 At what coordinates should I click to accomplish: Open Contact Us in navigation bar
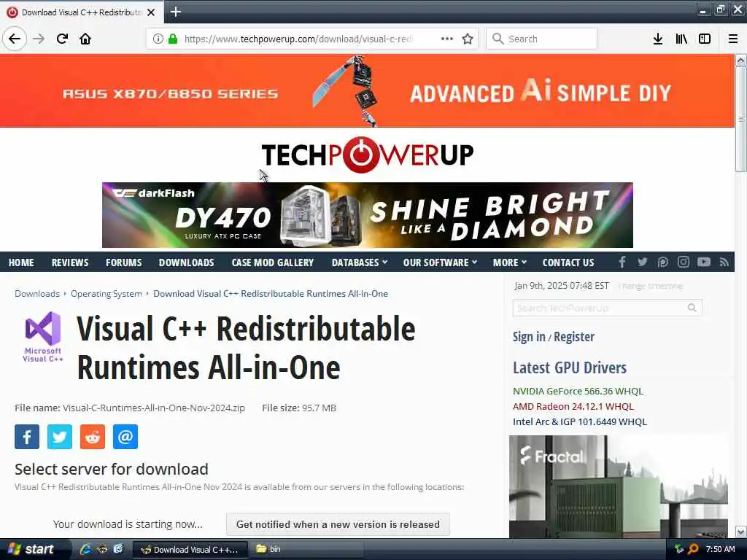pyautogui.click(x=568, y=262)
